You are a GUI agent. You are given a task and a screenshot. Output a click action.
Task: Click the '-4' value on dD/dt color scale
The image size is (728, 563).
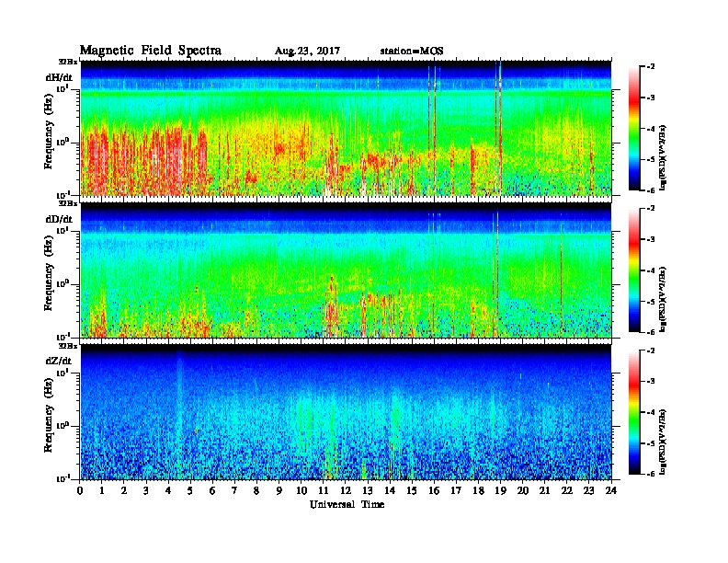(652, 270)
